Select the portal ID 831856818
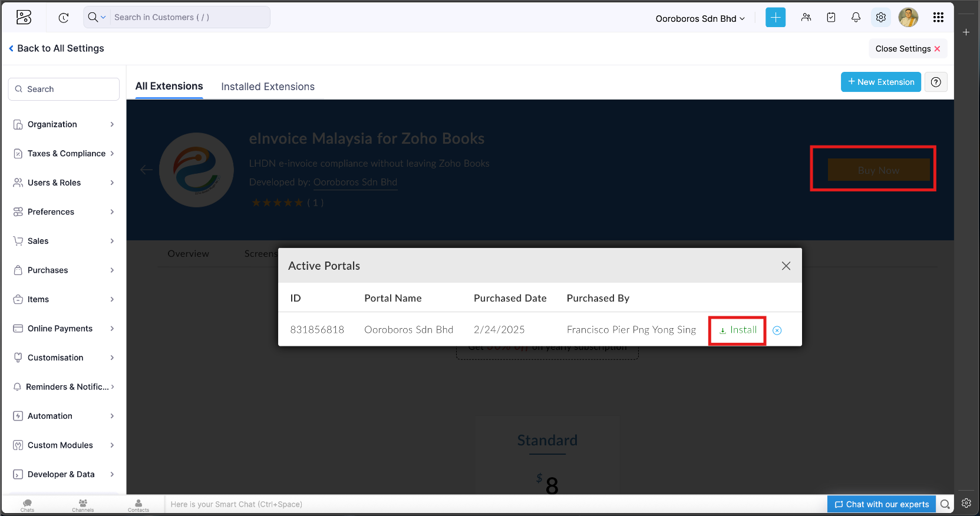The image size is (980, 516). click(317, 330)
